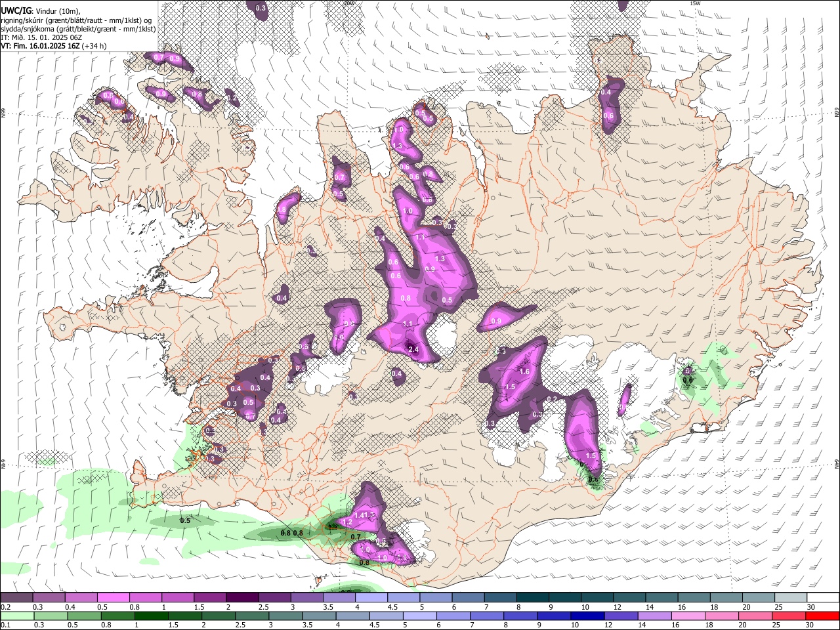
Task: Pick the grey-purple 0.2 swatch on snow scale
Action: point(16,597)
